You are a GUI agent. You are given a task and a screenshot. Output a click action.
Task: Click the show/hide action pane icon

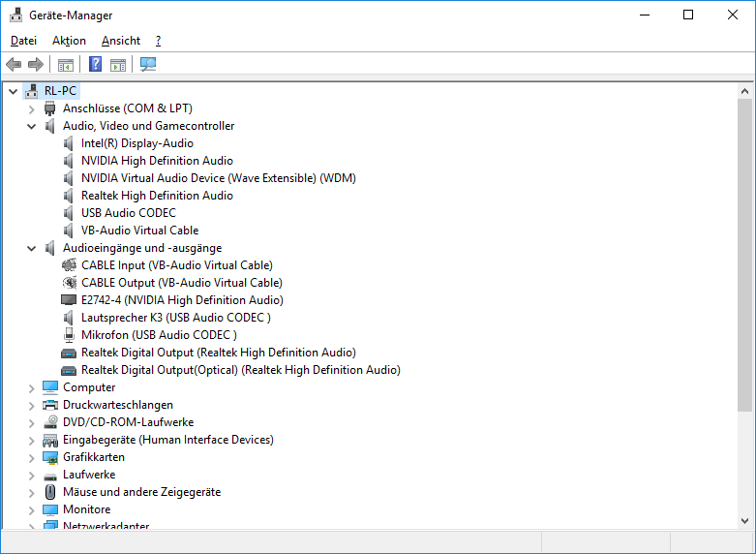118,65
